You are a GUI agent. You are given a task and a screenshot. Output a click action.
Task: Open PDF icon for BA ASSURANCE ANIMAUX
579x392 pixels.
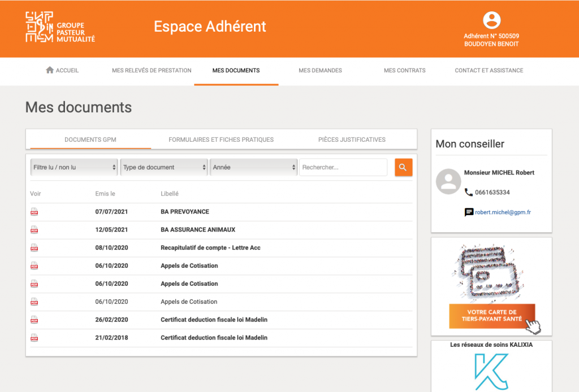pyautogui.click(x=34, y=230)
